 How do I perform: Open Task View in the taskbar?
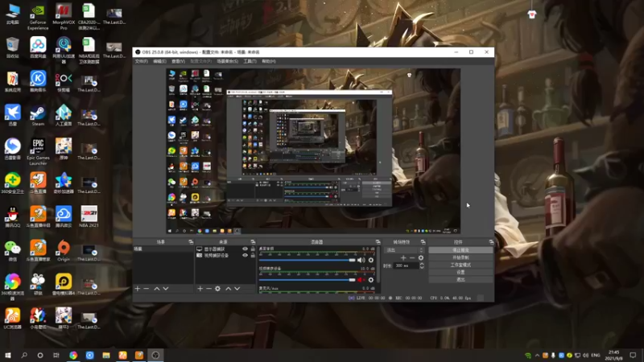pyautogui.click(x=56, y=356)
